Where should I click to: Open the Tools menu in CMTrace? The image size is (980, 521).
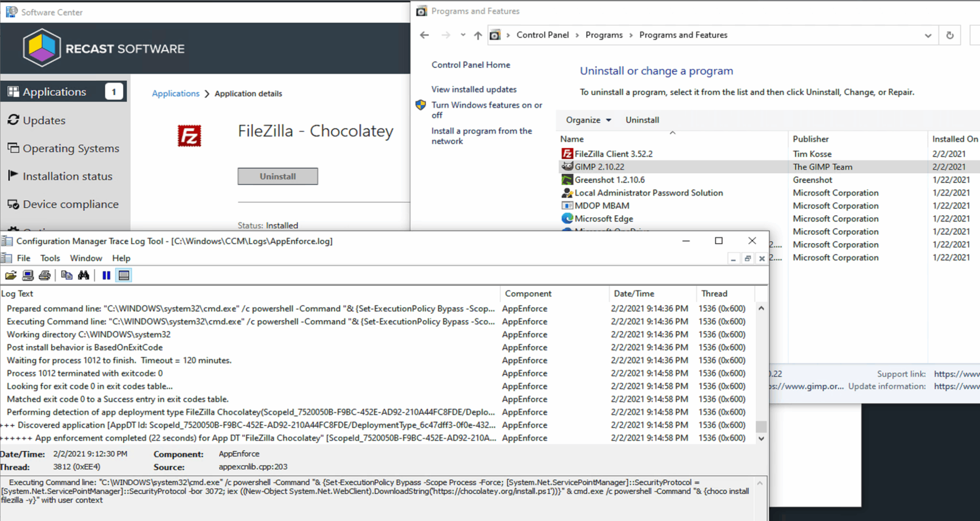(x=50, y=258)
